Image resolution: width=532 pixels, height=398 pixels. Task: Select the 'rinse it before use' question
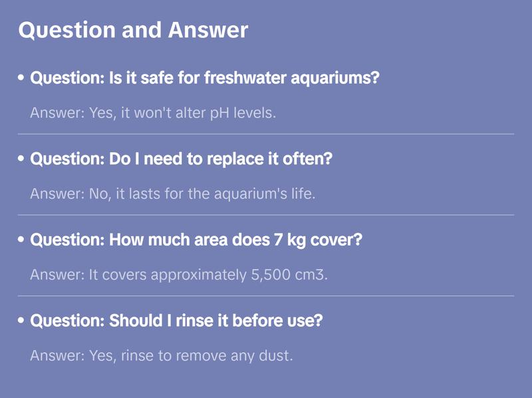177,321
